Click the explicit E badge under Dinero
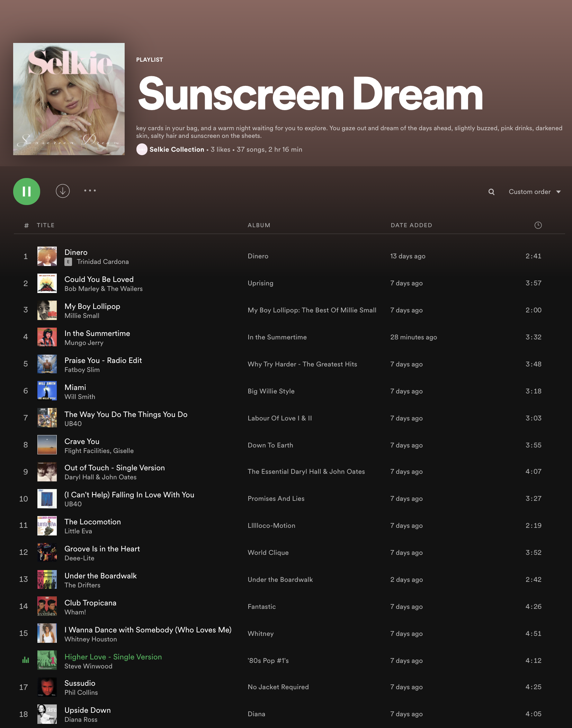This screenshot has width=572, height=728. pyautogui.click(x=68, y=262)
